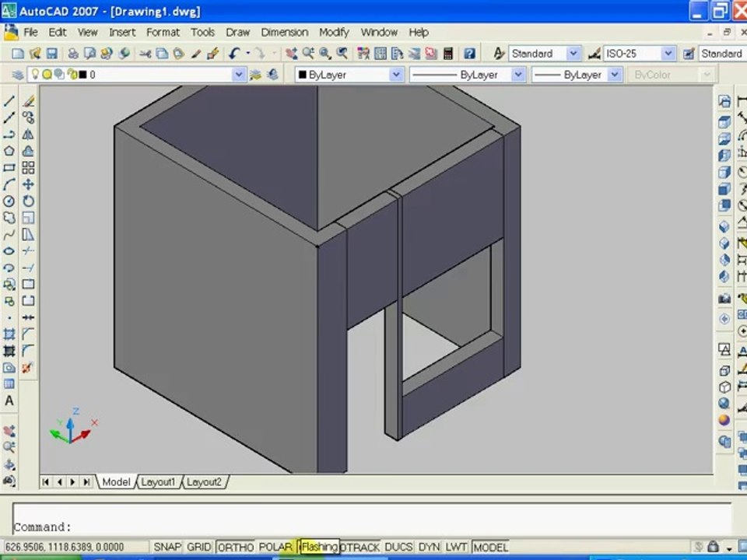Select the Erase tool in Modify toolbar

28,100
